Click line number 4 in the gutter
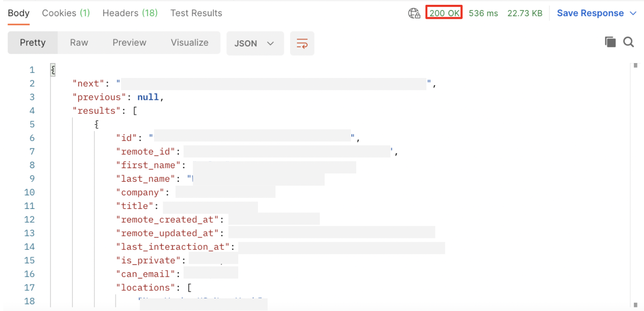Viewport: 644px width, 311px height. pyautogui.click(x=32, y=111)
